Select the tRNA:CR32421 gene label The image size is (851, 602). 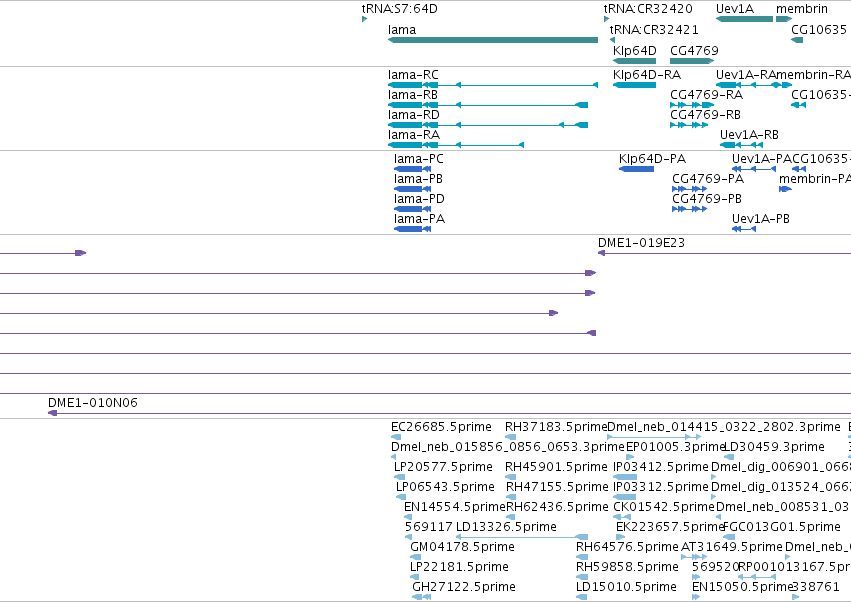(654, 29)
